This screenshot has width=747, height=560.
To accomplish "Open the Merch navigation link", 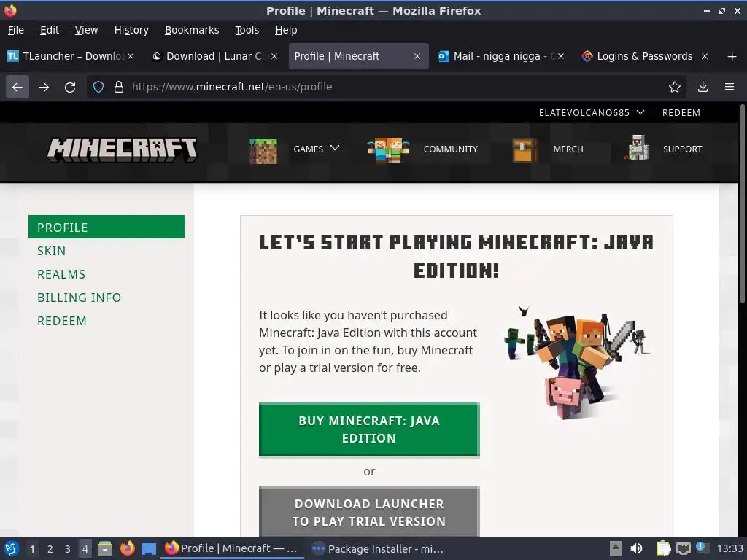I will pos(568,149).
